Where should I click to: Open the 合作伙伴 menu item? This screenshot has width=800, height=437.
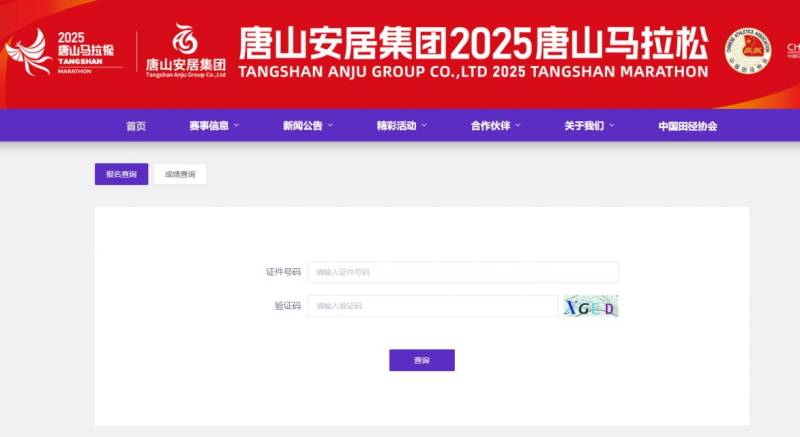[490, 126]
